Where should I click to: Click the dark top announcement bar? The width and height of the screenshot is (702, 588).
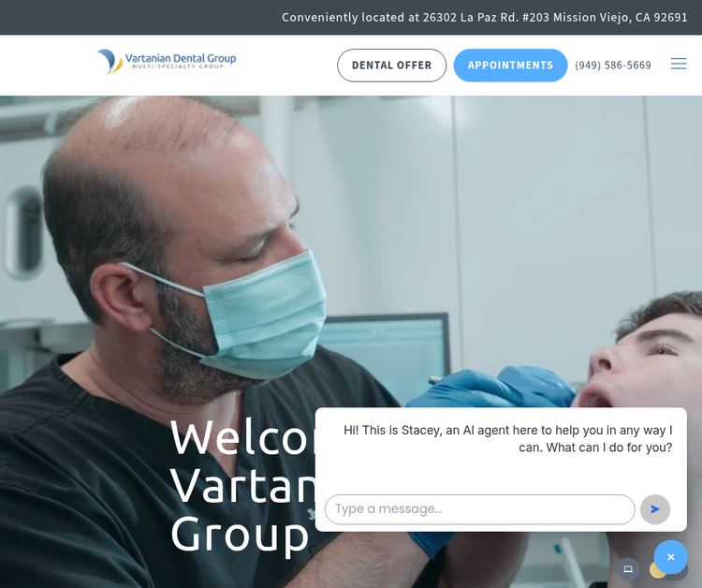(x=351, y=17)
